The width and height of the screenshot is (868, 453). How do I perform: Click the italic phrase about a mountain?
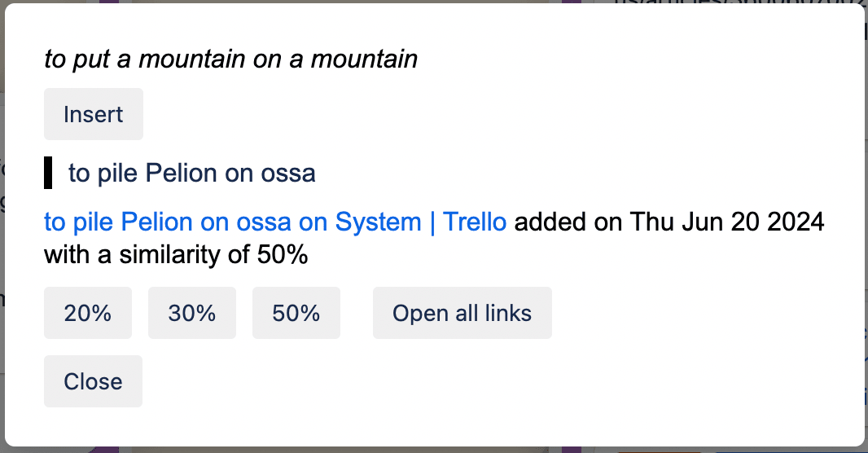click(x=230, y=59)
